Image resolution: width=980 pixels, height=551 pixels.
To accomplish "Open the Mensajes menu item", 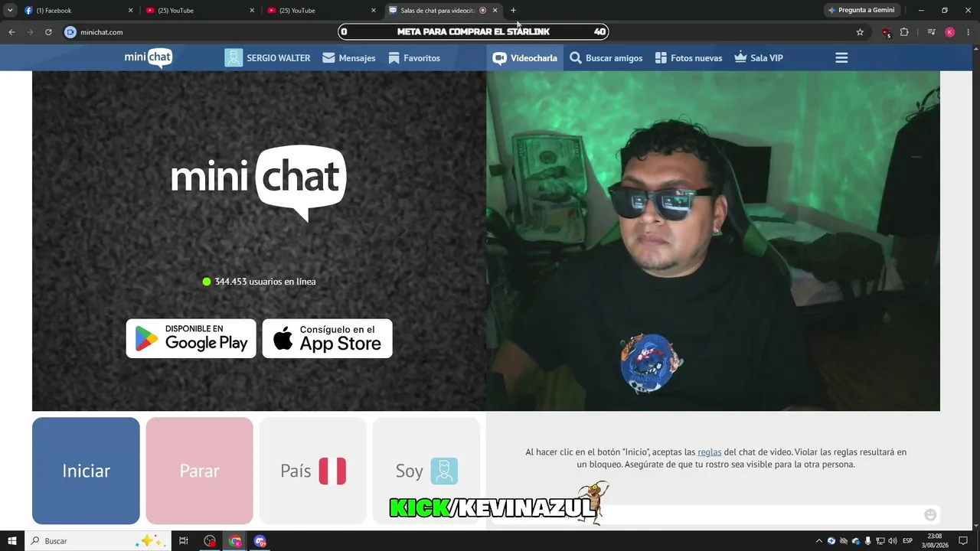I will click(x=349, y=58).
